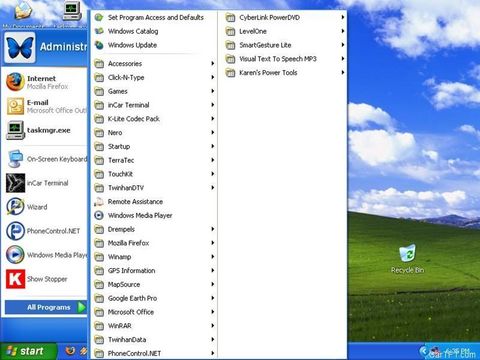The image size is (480, 360).
Task: Launch Windows Update from programs list
Action: point(154,45)
